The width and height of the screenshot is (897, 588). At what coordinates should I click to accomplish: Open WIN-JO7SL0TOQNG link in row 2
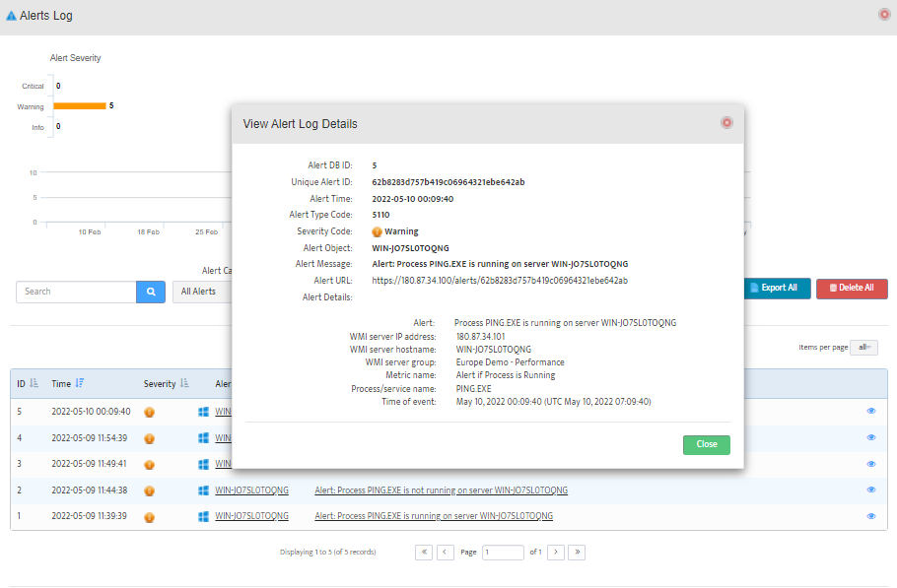click(x=251, y=490)
